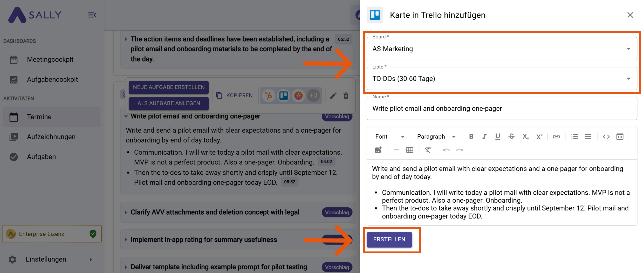Click the Name input field
Image resolution: width=644 pixels, height=273 pixels.
click(x=502, y=108)
